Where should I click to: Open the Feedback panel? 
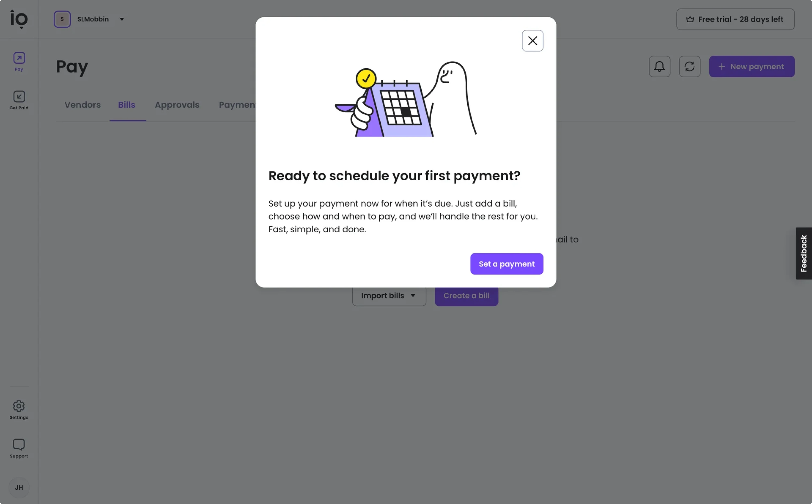[x=804, y=253]
